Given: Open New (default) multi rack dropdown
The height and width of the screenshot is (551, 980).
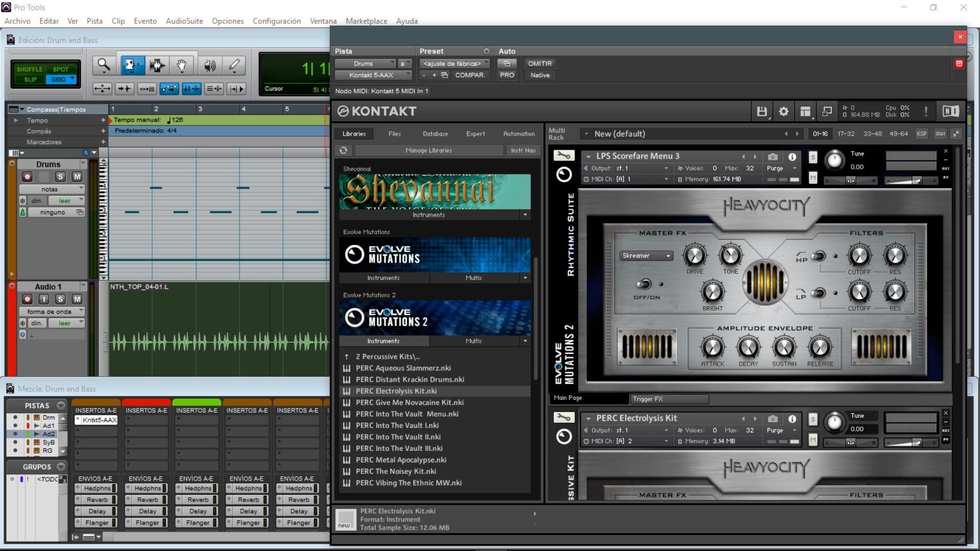Looking at the screenshot, I should coord(586,134).
